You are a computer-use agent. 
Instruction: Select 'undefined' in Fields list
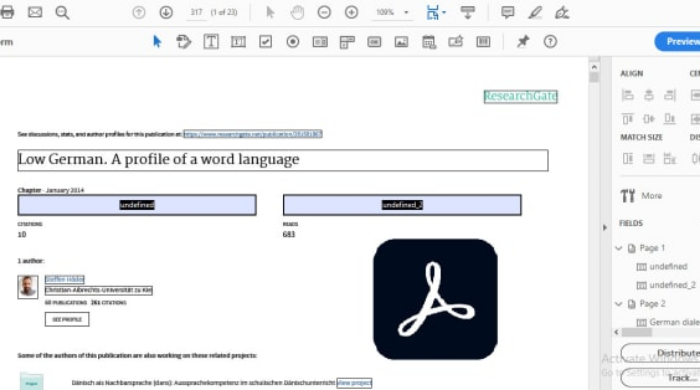click(x=662, y=266)
